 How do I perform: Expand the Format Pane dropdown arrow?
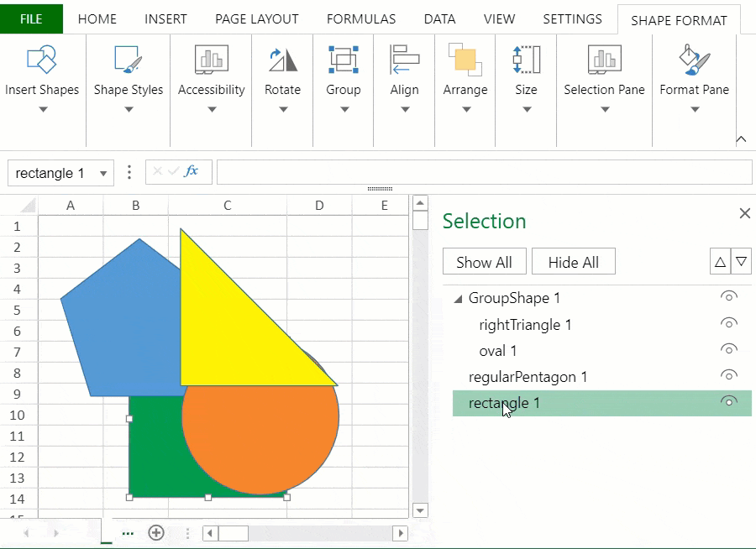(695, 109)
